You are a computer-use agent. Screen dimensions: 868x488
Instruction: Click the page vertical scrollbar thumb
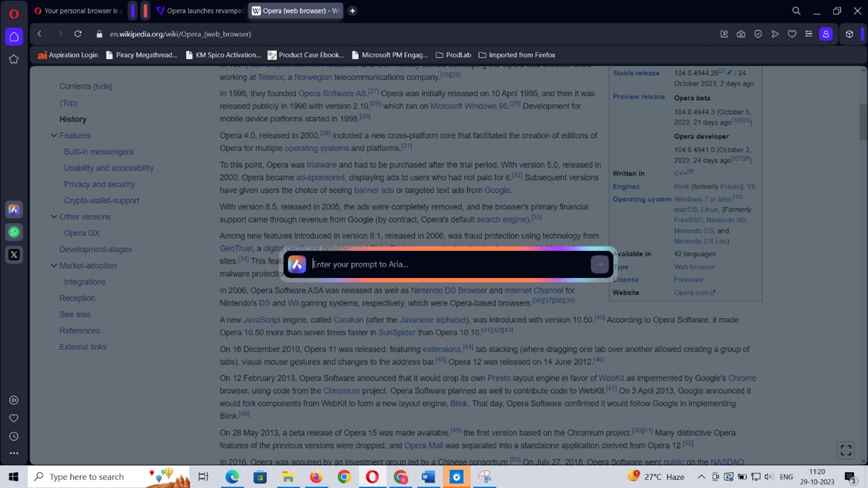point(862,122)
